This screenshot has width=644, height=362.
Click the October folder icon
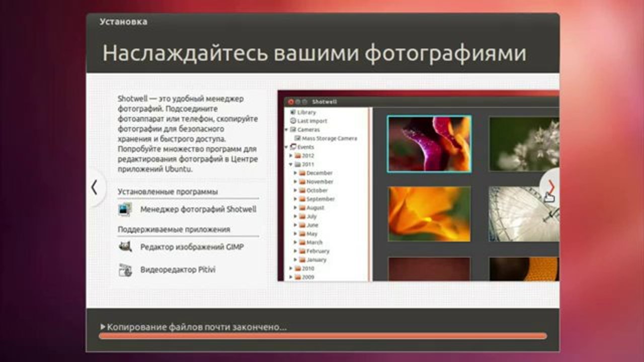click(302, 190)
